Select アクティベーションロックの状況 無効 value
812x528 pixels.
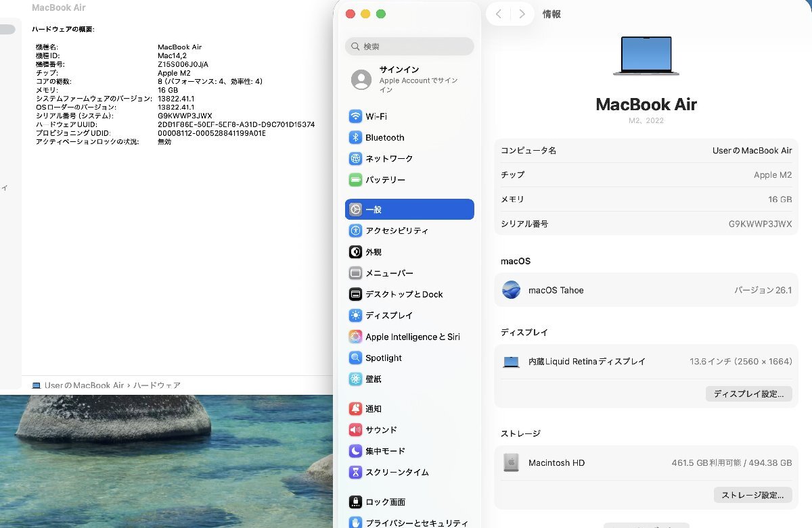pyautogui.click(x=164, y=142)
